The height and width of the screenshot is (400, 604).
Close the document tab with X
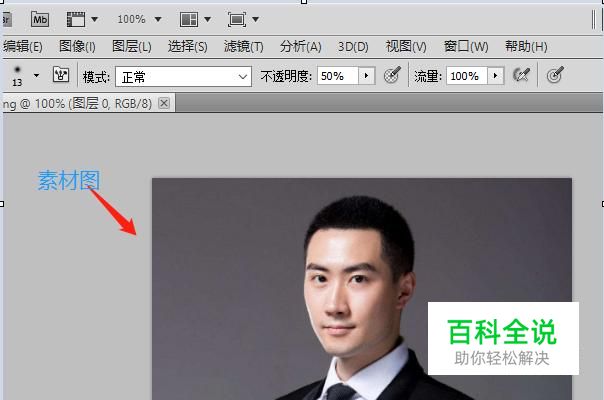tap(164, 103)
